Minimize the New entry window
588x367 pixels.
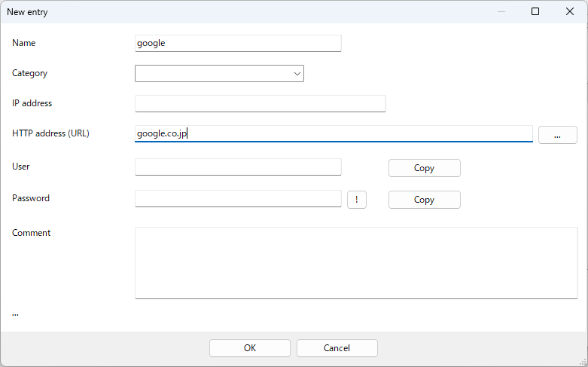[x=501, y=11]
